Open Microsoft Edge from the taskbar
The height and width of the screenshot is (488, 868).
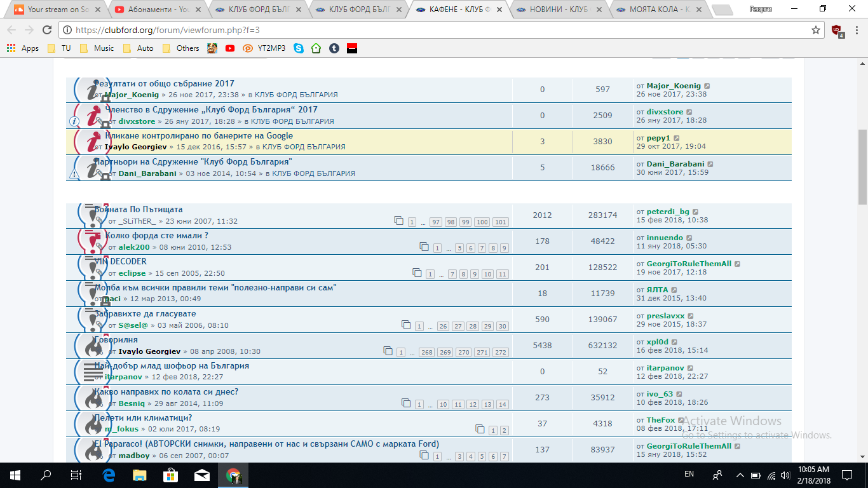click(x=108, y=475)
